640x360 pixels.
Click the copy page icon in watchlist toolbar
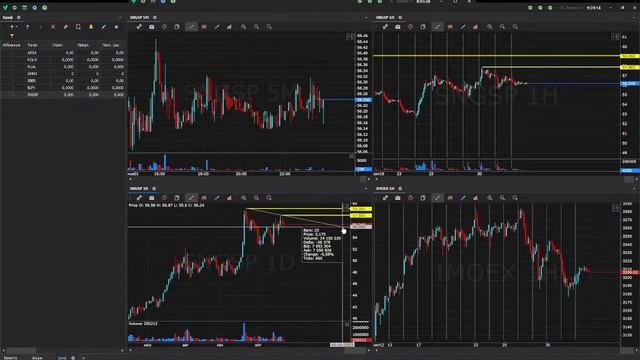pos(78,27)
